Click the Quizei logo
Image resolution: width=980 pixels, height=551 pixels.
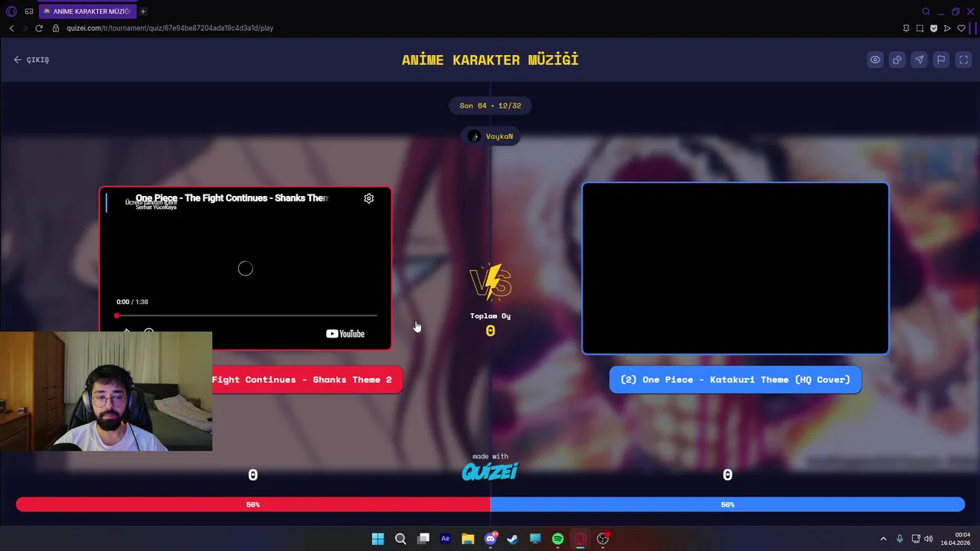click(490, 471)
